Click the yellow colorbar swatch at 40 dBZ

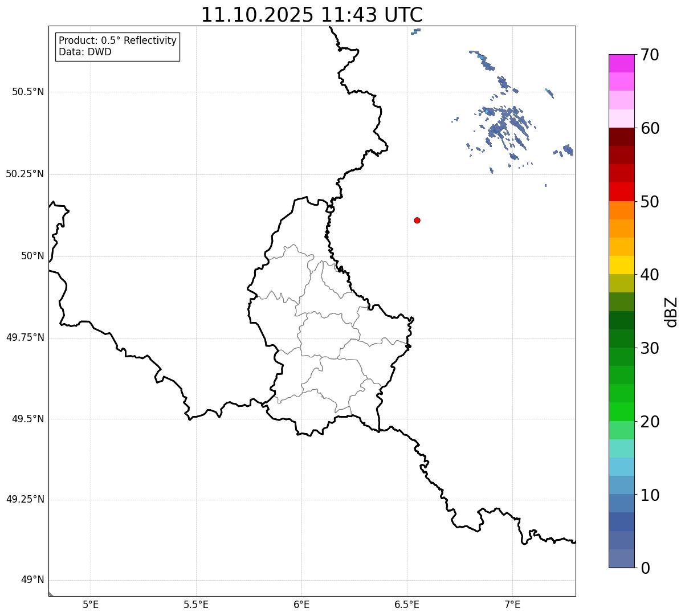[x=621, y=265]
